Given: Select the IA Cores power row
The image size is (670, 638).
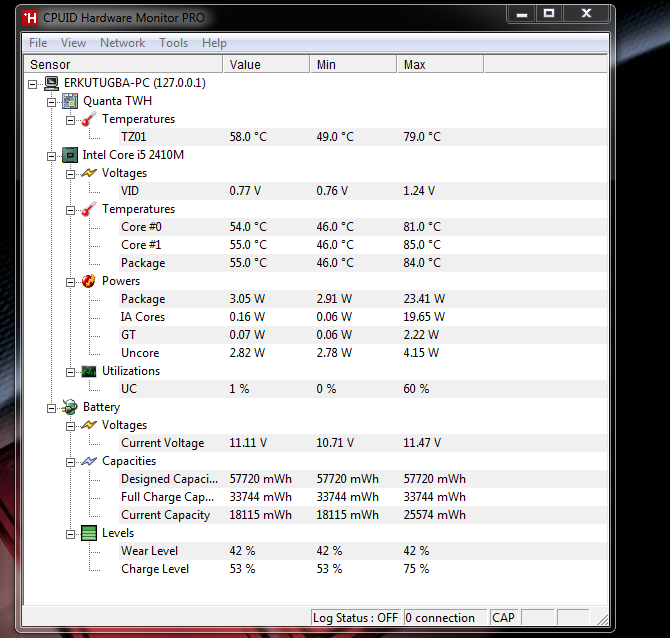Looking at the screenshot, I should pos(363,317).
